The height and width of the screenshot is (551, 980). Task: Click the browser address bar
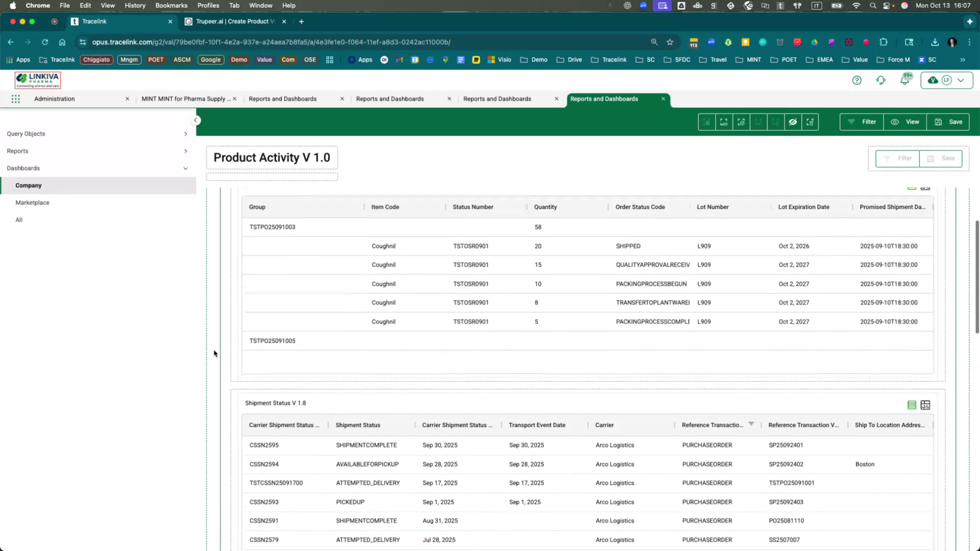point(357,42)
